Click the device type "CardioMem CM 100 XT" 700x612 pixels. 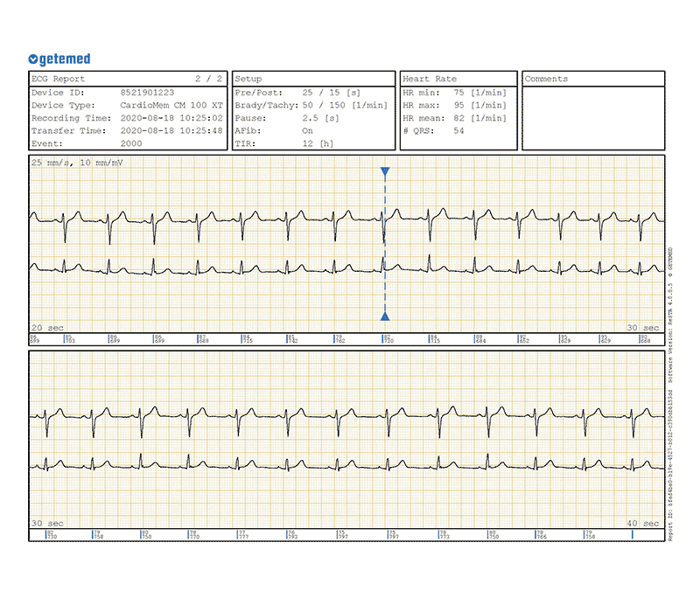click(x=171, y=105)
